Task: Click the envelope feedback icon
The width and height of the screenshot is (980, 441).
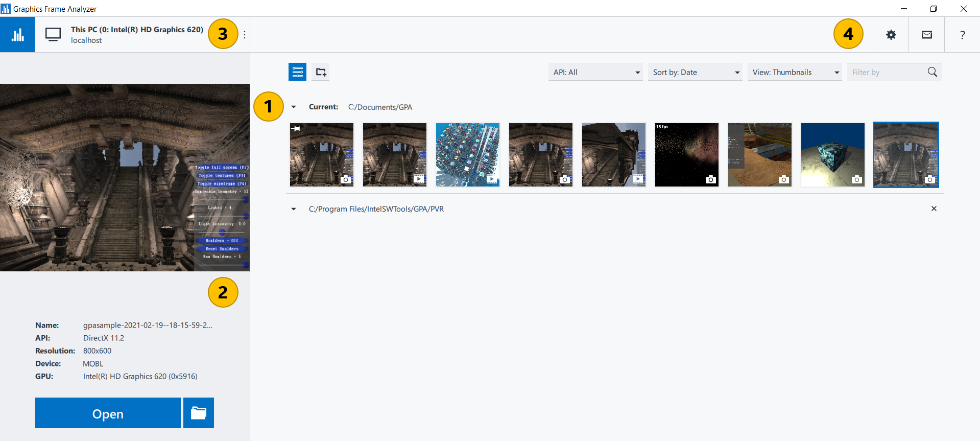Action: pyautogui.click(x=927, y=35)
